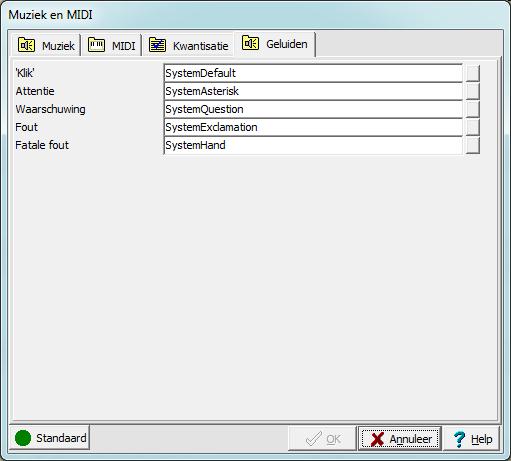The height and width of the screenshot is (461, 511).
Task: Click the Annuleer button text
Action: pyautogui.click(x=411, y=439)
